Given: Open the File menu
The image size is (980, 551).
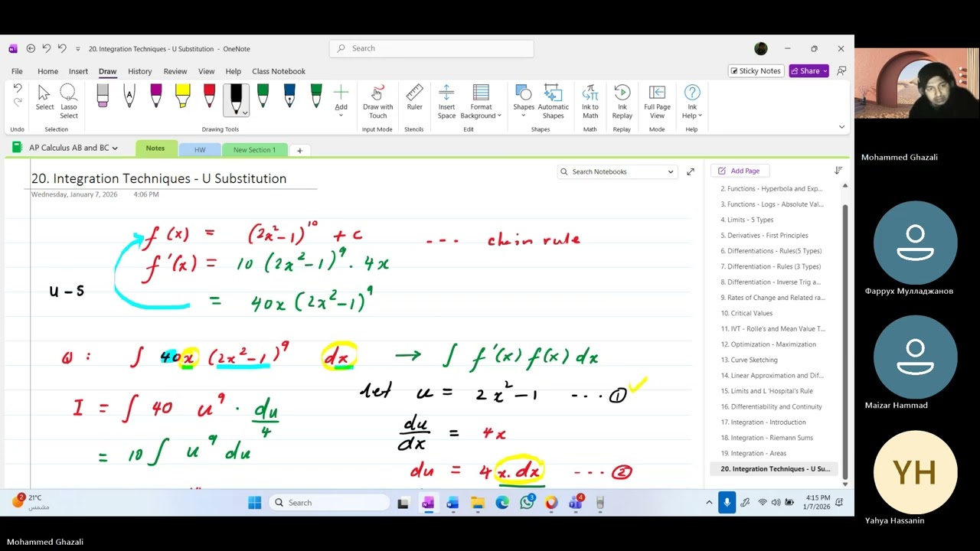Looking at the screenshot, I should 17,71.
